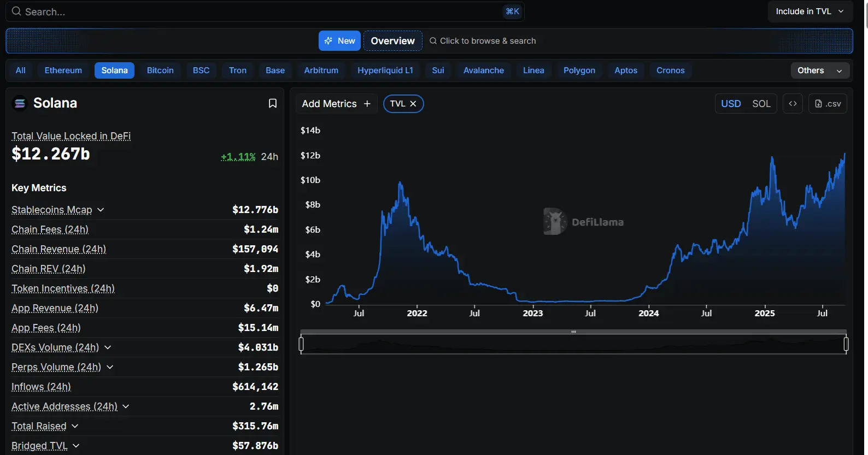Click the App Fees (24h) label
Screen dimensions: 868x455
click(46, 328)
